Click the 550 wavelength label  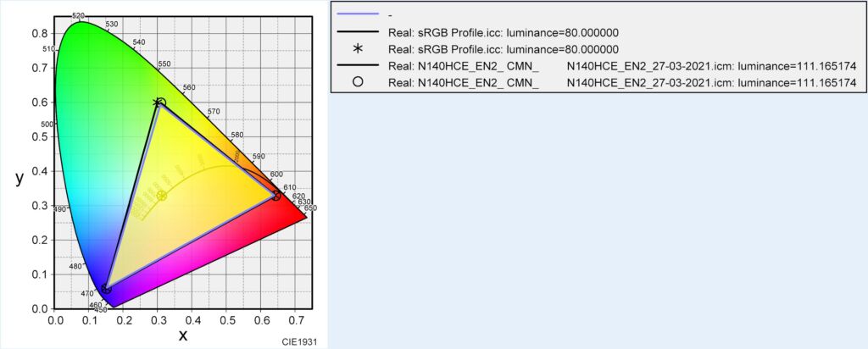tap(164, 64)
